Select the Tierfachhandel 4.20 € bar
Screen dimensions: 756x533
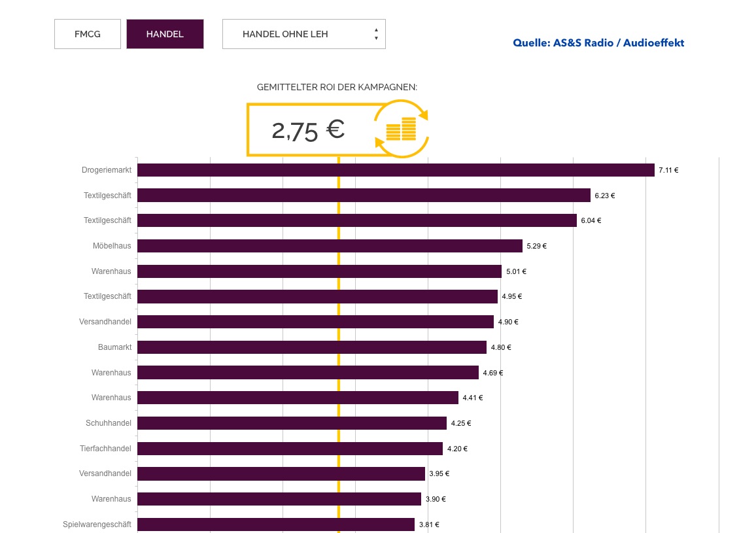tap(290, 449)
